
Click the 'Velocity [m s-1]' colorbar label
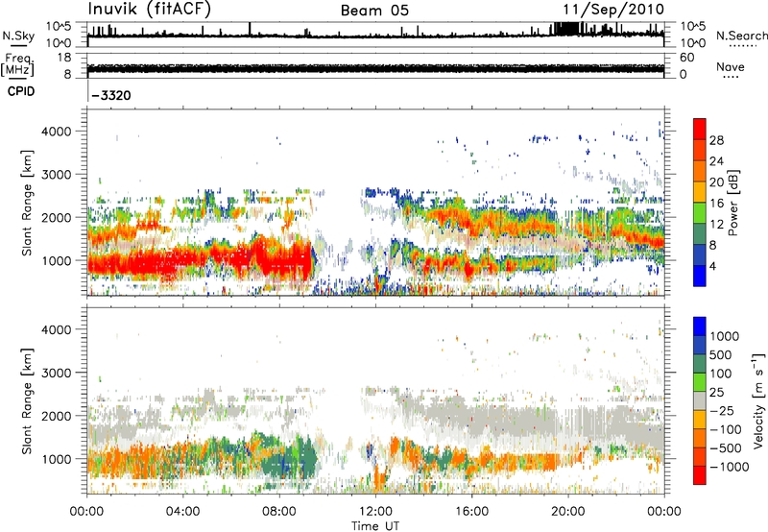click(x=759, y=400)
